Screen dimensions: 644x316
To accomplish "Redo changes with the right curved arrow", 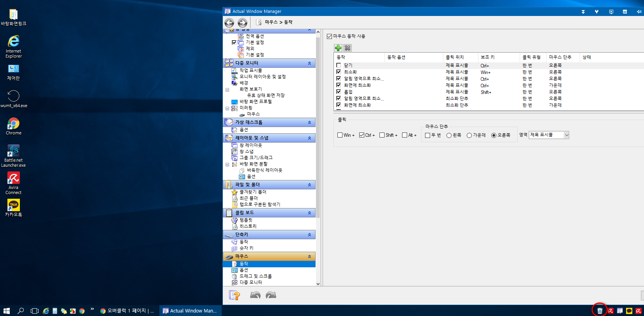I will (x=271, y=295).
